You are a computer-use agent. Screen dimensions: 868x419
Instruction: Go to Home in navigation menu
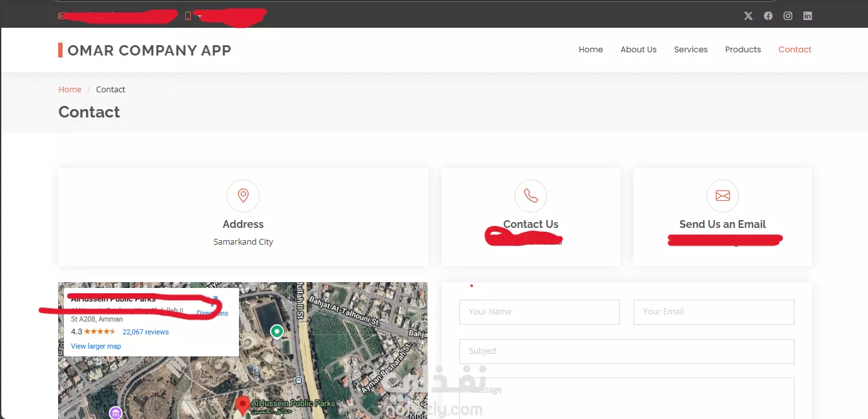coord(591,50)
